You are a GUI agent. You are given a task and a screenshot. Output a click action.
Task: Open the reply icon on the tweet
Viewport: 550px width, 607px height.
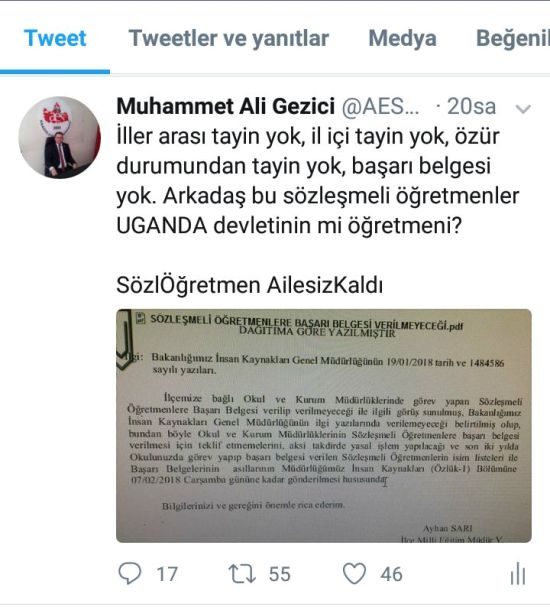(129, 573)
